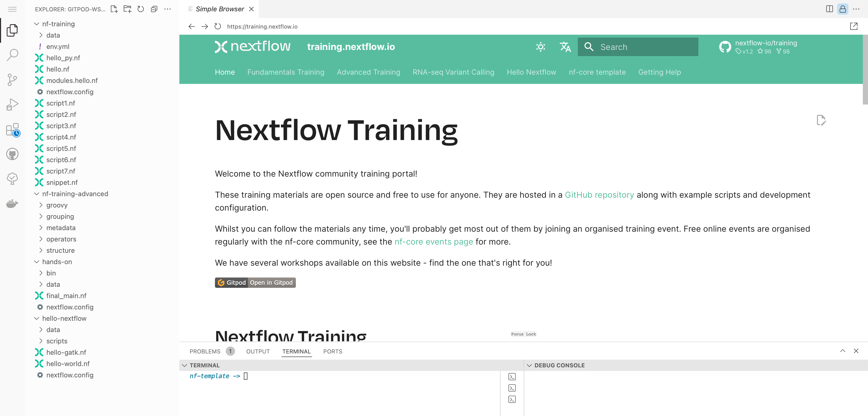The height and width of the screenshot is (416, 868).
Task: Expand the nf-training-advanced tree folder
Action: (37, 194)
